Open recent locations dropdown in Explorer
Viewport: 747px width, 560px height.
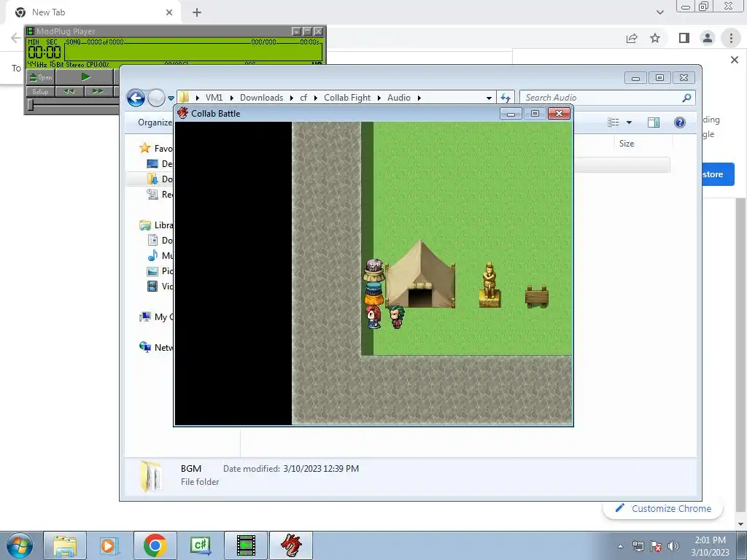[171, 98]
